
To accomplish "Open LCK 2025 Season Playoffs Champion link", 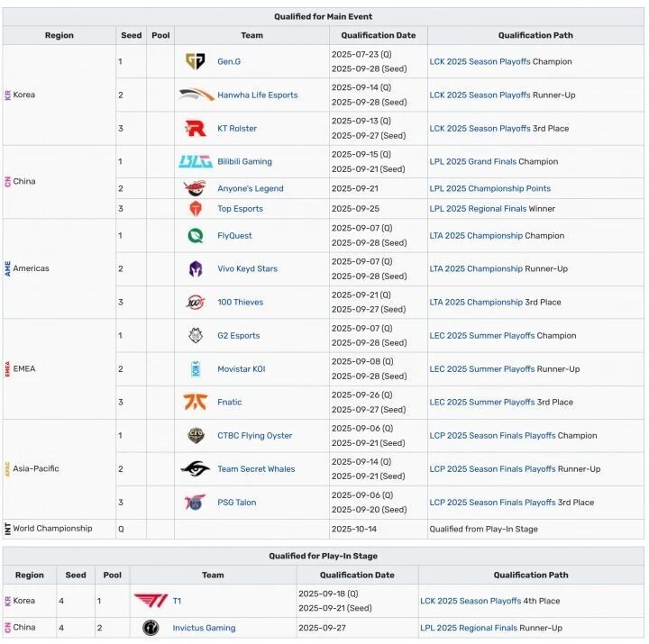I will pyautogui.click(x=480, y=62).
